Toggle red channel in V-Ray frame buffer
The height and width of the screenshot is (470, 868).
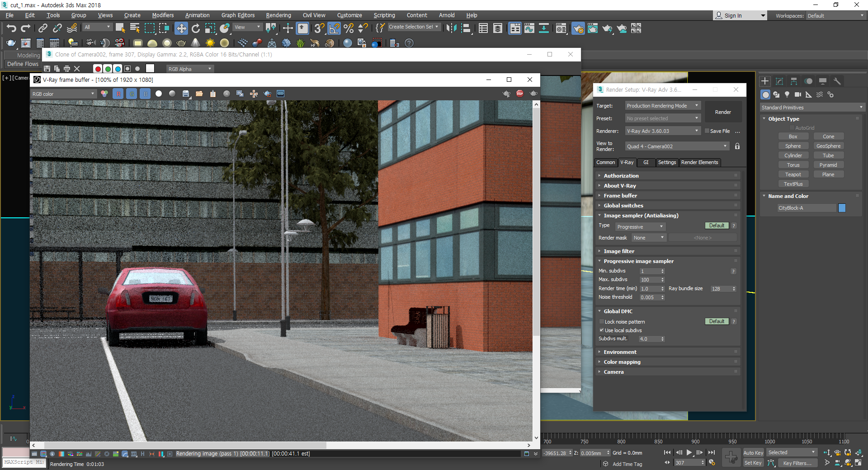pos(118,94)
